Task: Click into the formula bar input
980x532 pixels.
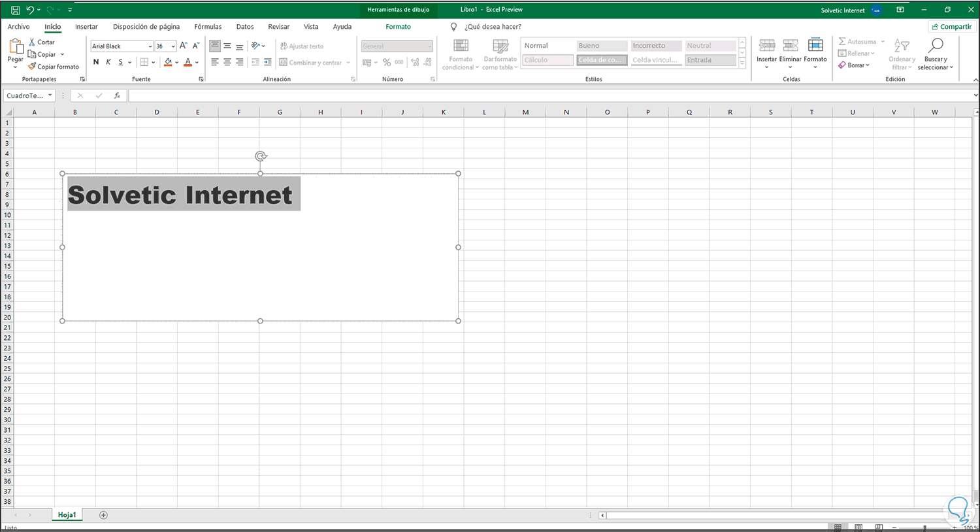Action: coord(550,95)
